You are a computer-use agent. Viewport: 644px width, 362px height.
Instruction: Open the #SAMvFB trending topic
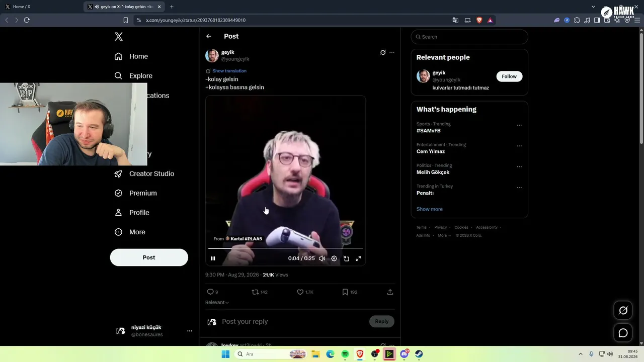[x=429, y=131]
